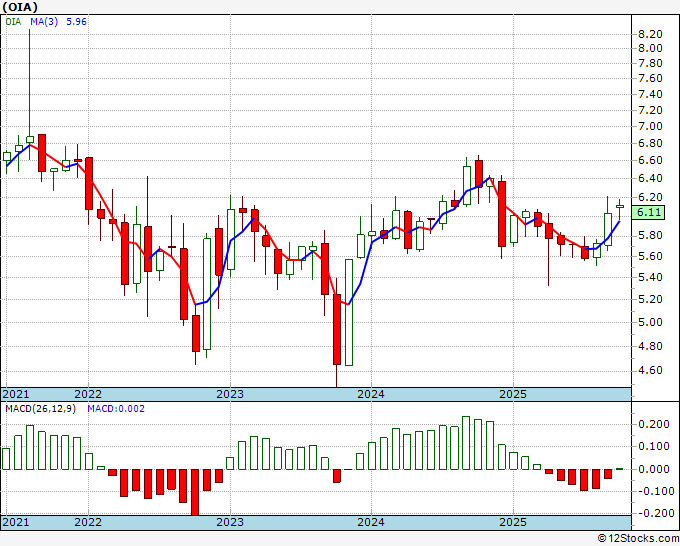Click the 2024 label on price chart axis
The height and width of the screenshot is (546, 680).
pyautogui.click(x=371, y=394)
